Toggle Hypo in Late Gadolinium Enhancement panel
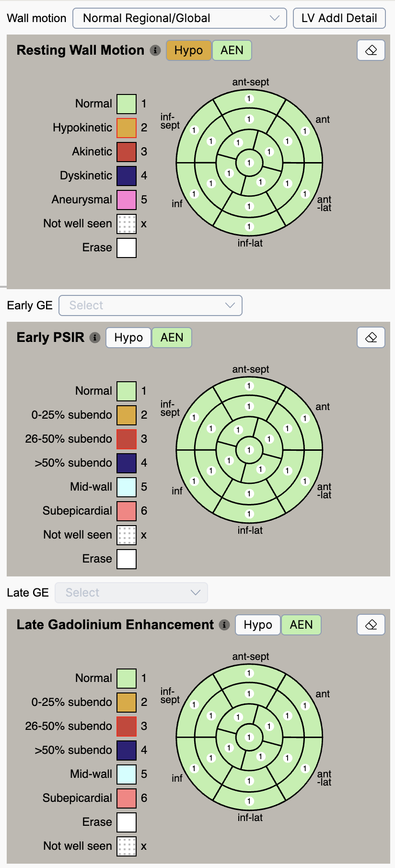The height and width of the screenshot is (868, 395). click(x=257, y=625)
